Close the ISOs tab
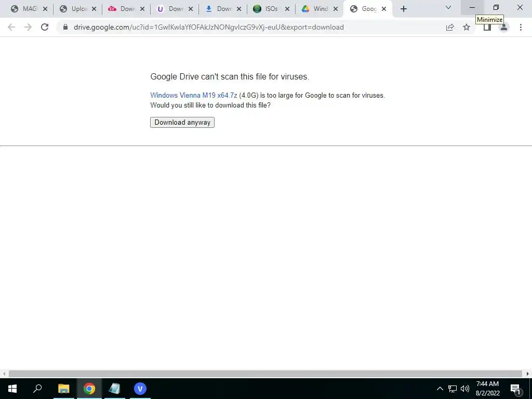The image size is (532, 399). coord(287,9)
